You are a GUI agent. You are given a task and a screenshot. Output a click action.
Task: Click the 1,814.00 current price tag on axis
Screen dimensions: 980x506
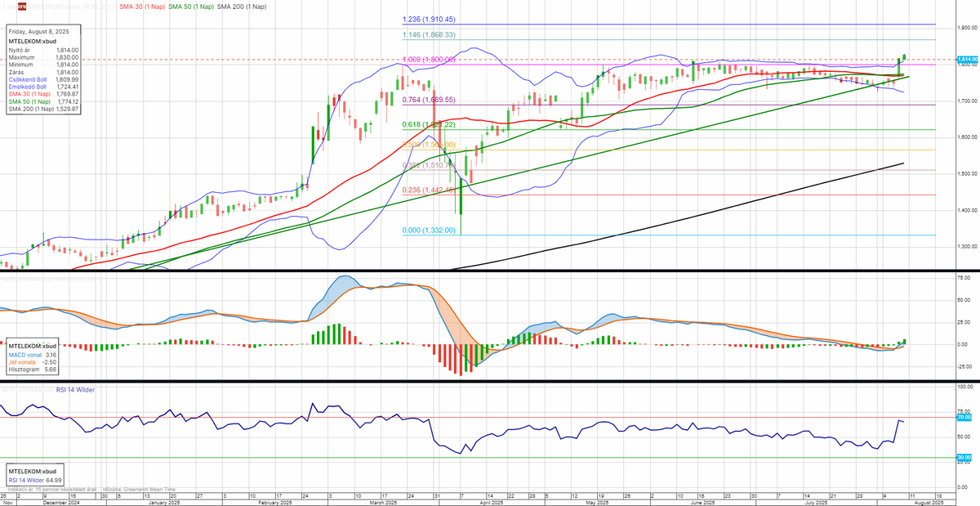coord(967,60)
